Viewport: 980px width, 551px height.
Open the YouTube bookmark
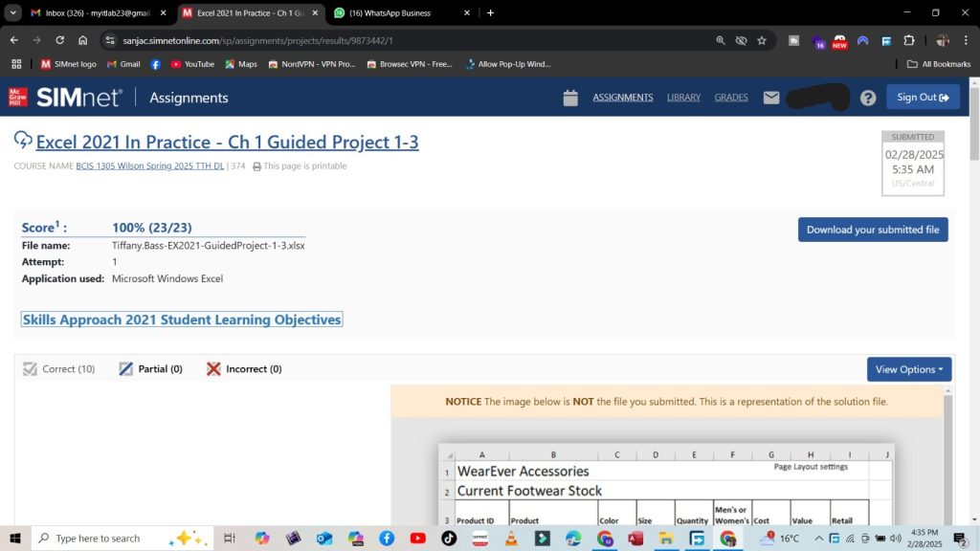pyautogui.click(x=191, y=64)
